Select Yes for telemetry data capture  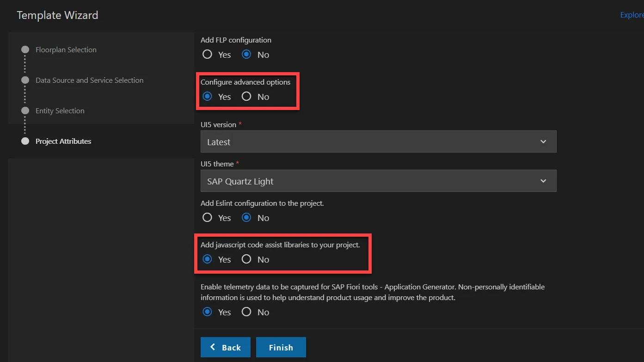[x=208, y=312]
